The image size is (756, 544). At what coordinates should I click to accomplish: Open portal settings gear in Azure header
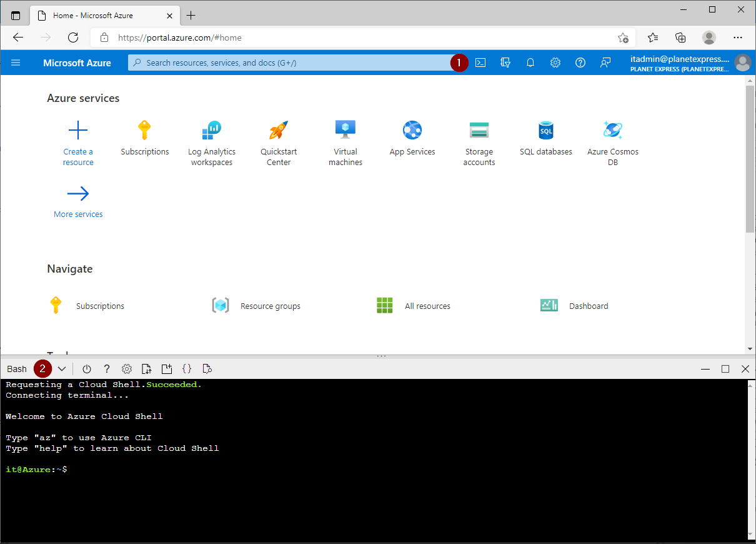555,63
